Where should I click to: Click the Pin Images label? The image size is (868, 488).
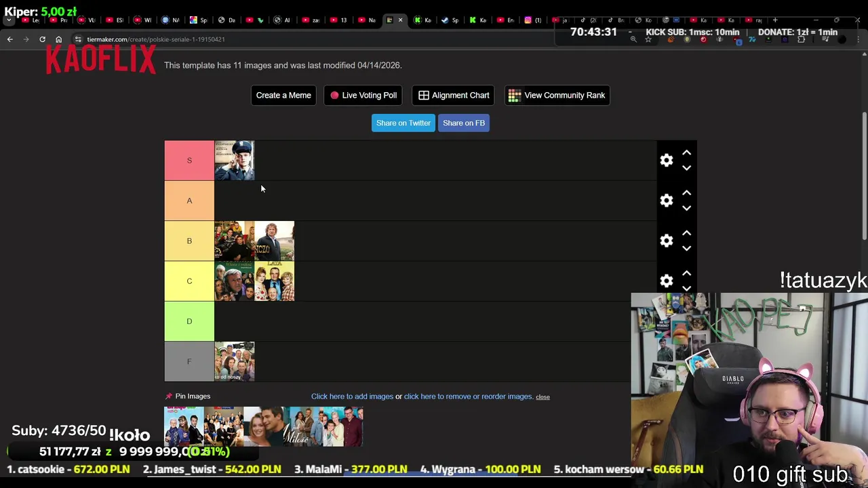point(193,396)
